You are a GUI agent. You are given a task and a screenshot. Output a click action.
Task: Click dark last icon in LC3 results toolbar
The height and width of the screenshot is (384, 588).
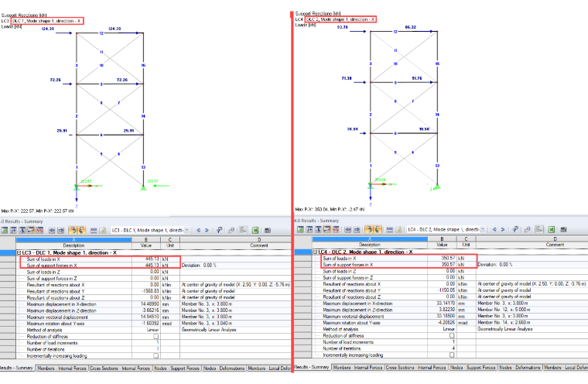tap(268, 230)
